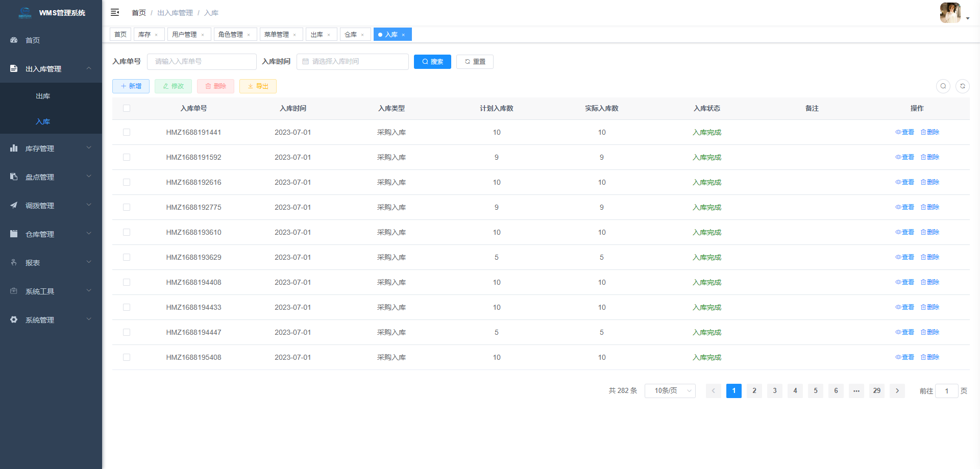Toggle the select-all header checkbox
Screen dimensions: 980x469
(x=127, y=108)
